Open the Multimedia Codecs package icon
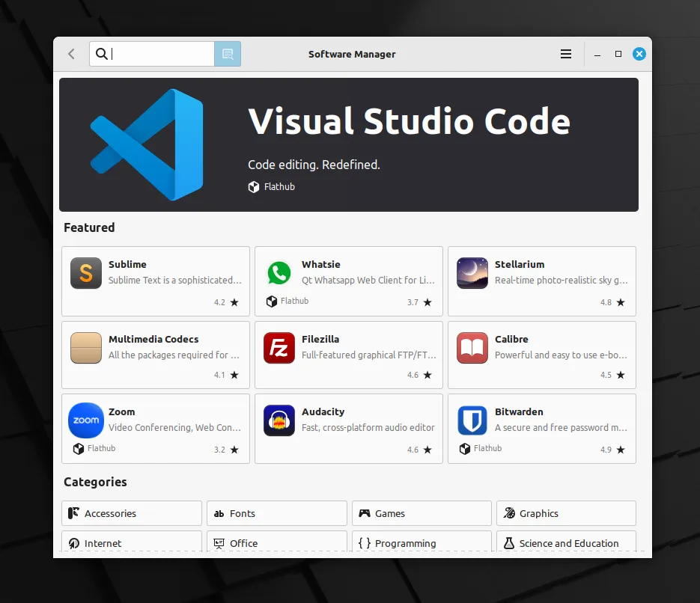The image size is (700, 603). click(x=86, y=348)
